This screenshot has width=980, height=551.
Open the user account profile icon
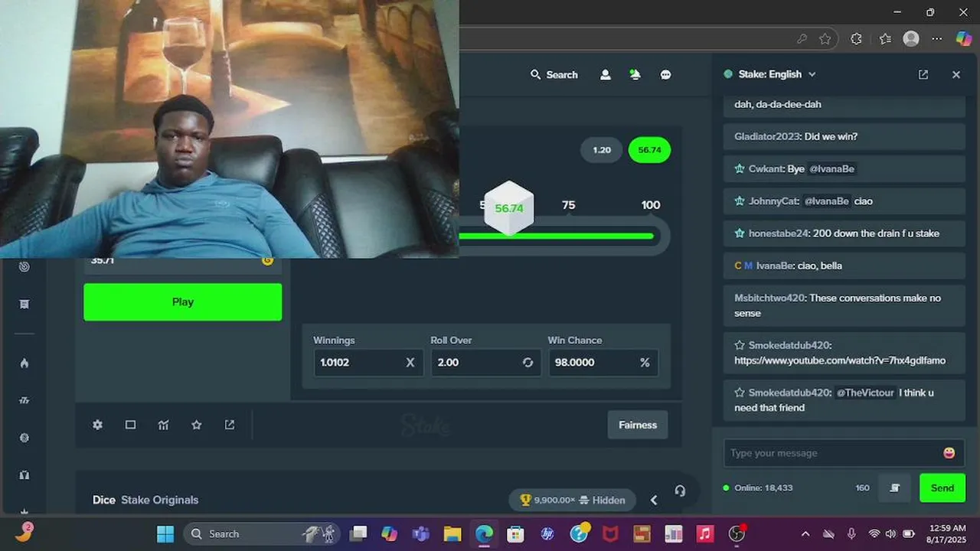605,74
